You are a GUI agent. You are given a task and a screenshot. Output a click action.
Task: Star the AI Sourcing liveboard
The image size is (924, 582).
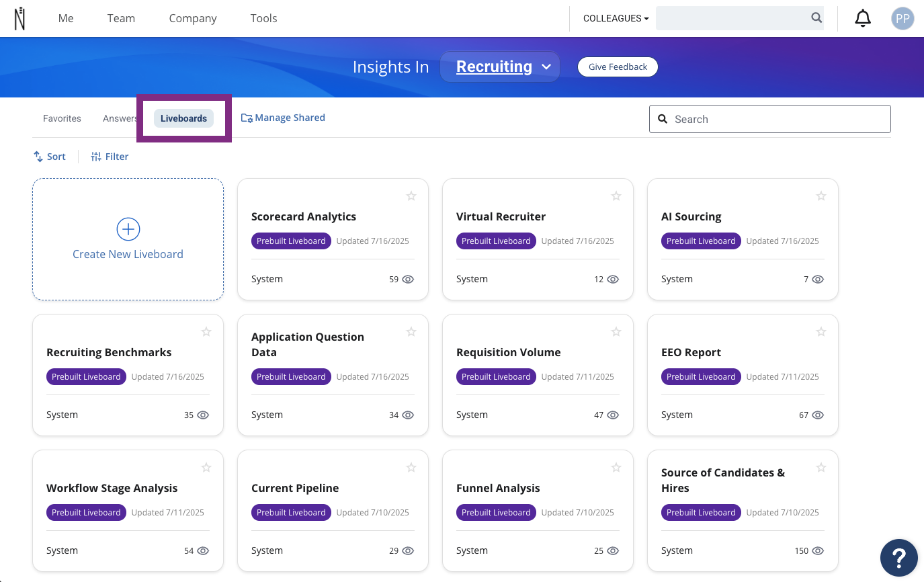pos(821,196)
